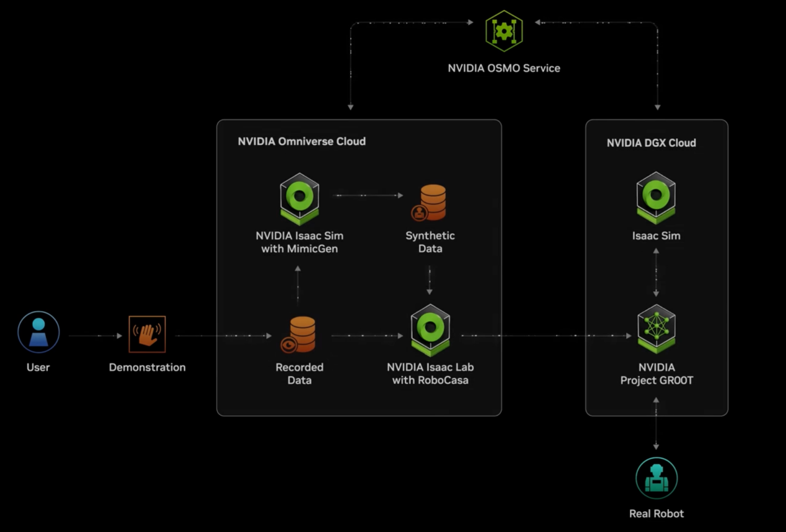Select "NVIDIA Isaac Lab with RoboCasa" text

(430, 373)
